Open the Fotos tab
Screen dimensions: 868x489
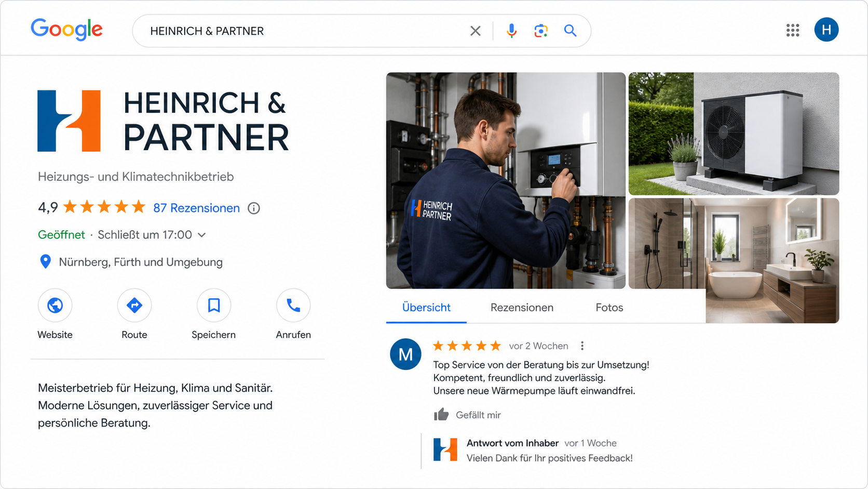click(609, 308)
